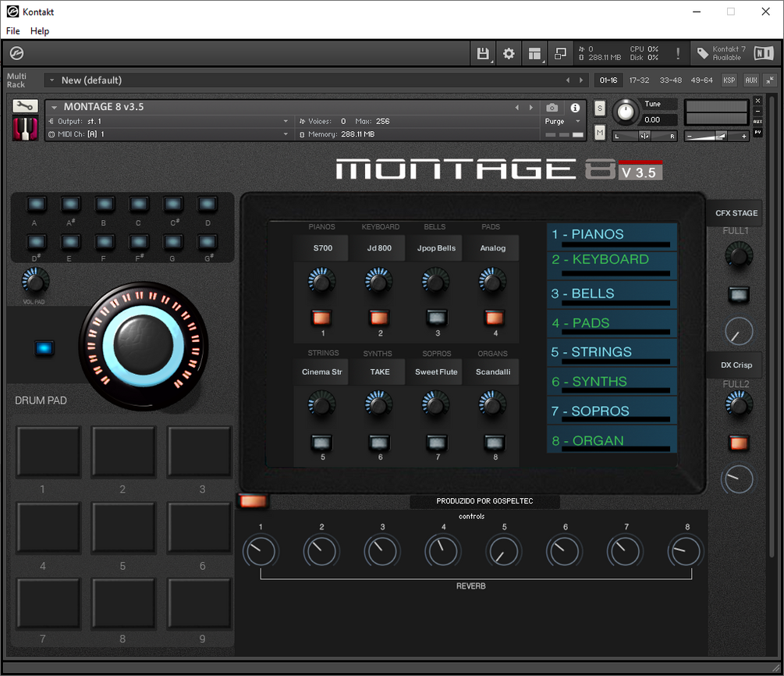Open the S700 piano preset selector
Viewport: 784px width, 676px height.
click(x=322, y=248)
